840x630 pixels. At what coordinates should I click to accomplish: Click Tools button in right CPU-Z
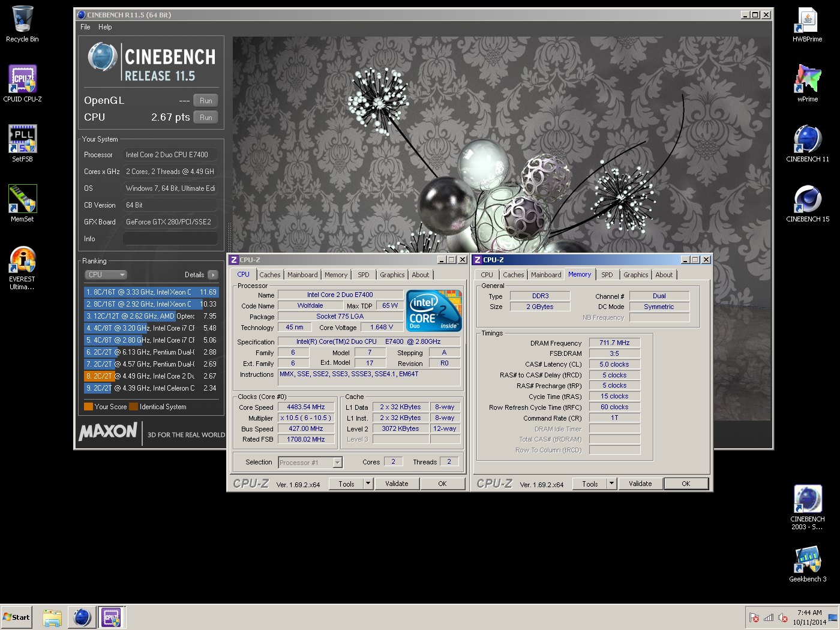click(x=590, y=484)
